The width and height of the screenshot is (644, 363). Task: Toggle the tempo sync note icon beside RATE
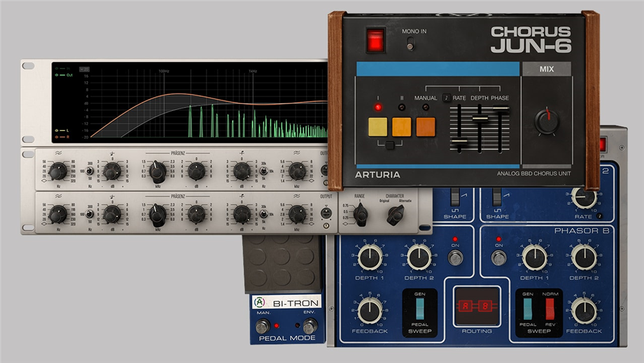click(x=446, y=98)
